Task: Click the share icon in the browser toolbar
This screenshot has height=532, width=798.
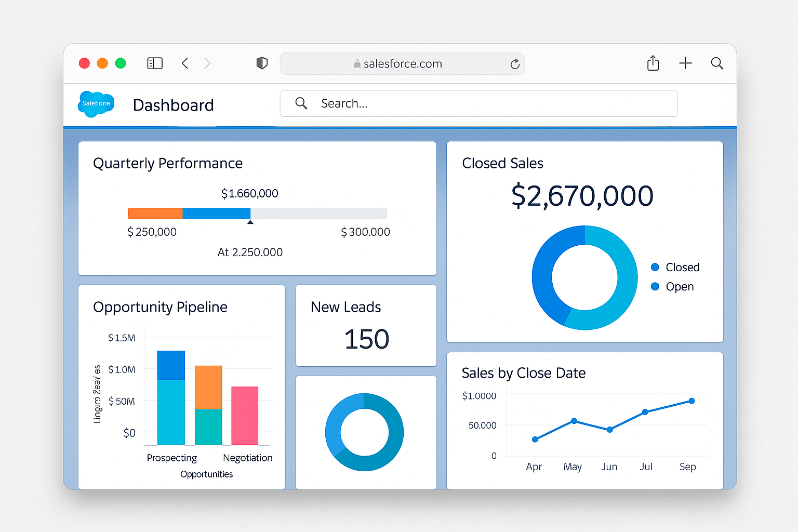Action: [x=653, y=63]
